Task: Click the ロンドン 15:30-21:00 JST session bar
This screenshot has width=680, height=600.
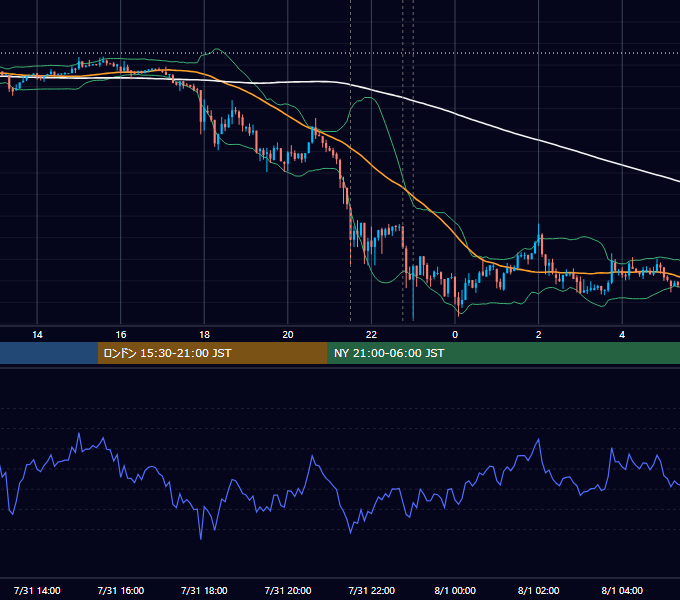Action: (x=212, y=353)
